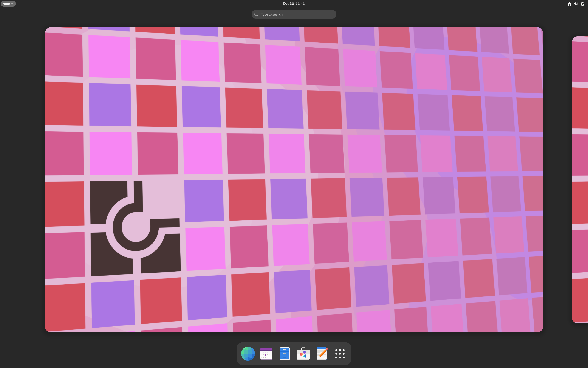
Task: Open the Text Editor from the dock
Action: pyautogui.click(x=322, y=354)
